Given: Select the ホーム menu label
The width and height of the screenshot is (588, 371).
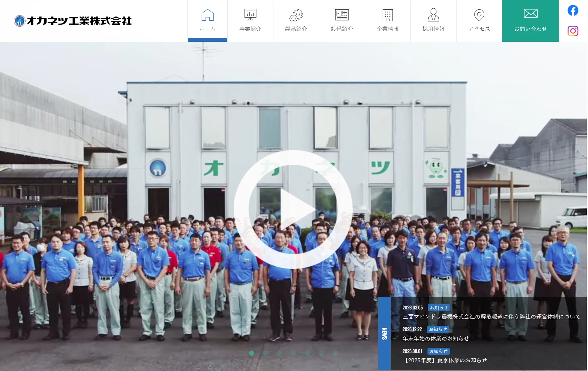Looking at the screenshot, I should tap(207, 29).
